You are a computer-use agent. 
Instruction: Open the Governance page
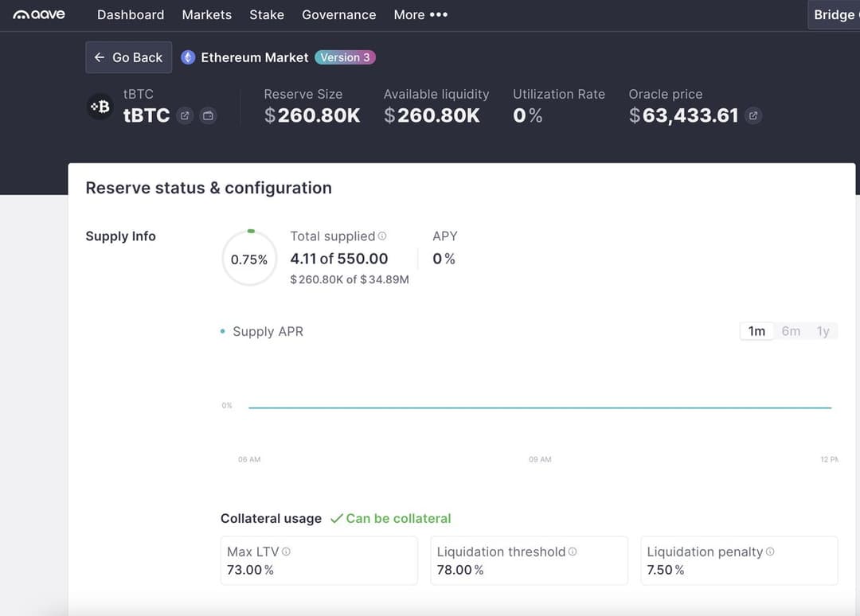tap(339, 15)
